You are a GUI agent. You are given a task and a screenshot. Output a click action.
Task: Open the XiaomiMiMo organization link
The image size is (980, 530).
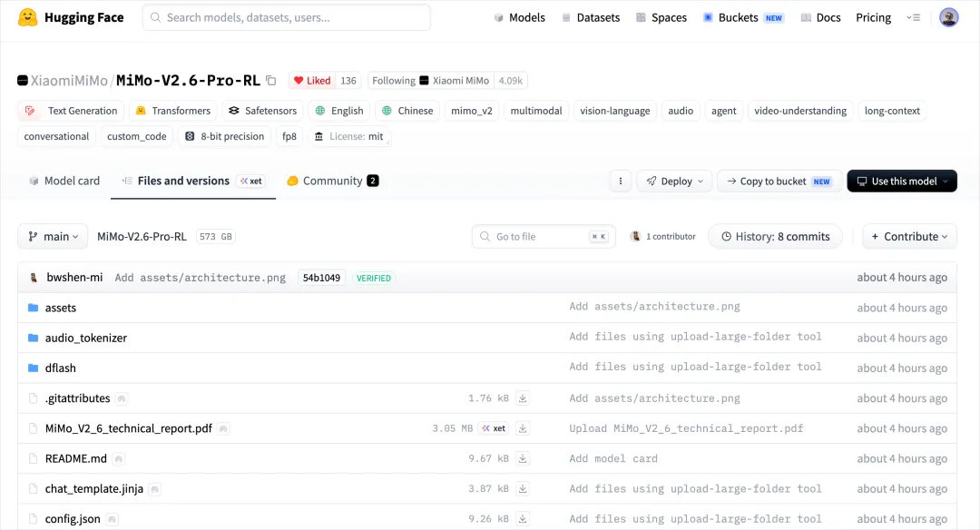[69, 81]
